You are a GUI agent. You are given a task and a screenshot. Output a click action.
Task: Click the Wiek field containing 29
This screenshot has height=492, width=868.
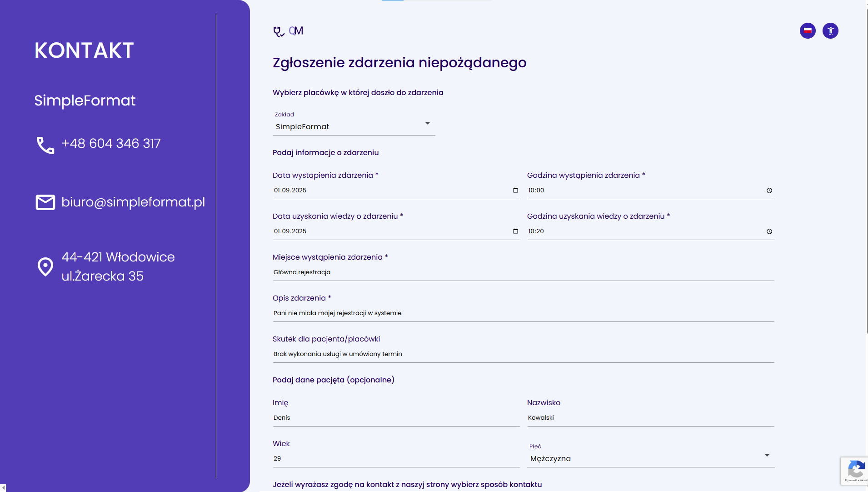coord(396,458)
